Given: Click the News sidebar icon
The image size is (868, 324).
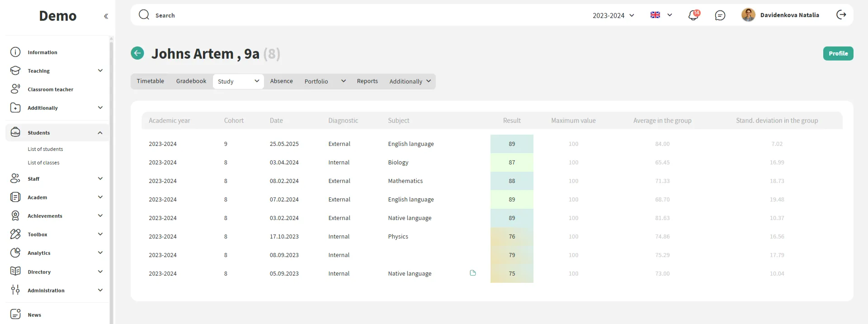Looking at the screenshot, I should coord(15,314).
